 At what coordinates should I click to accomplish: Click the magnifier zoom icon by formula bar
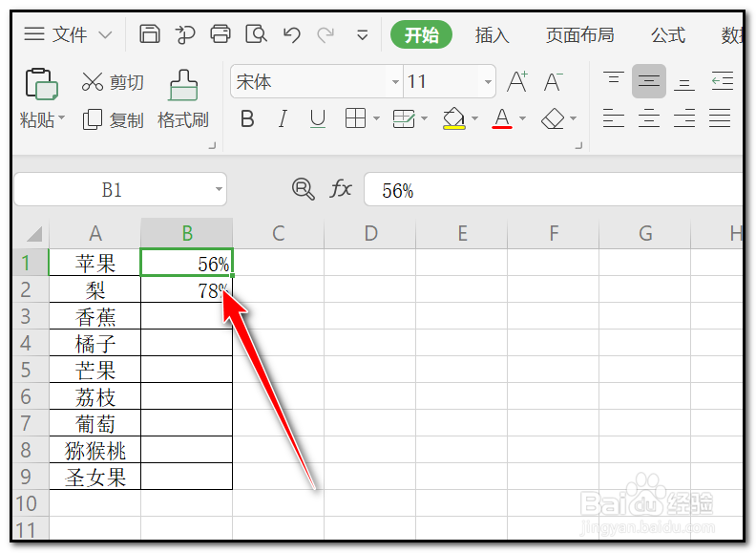(304, 189)
